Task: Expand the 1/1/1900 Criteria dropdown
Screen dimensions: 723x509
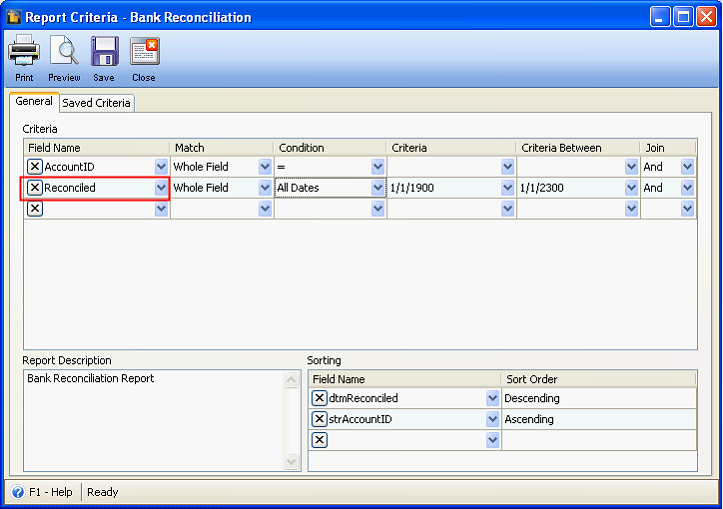Action: tap(507, 188)
